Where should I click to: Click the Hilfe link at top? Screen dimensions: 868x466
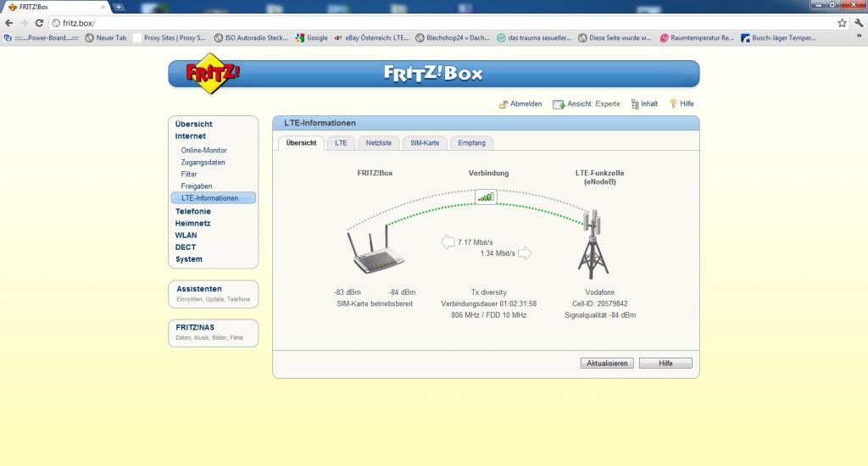coord(687,104)
